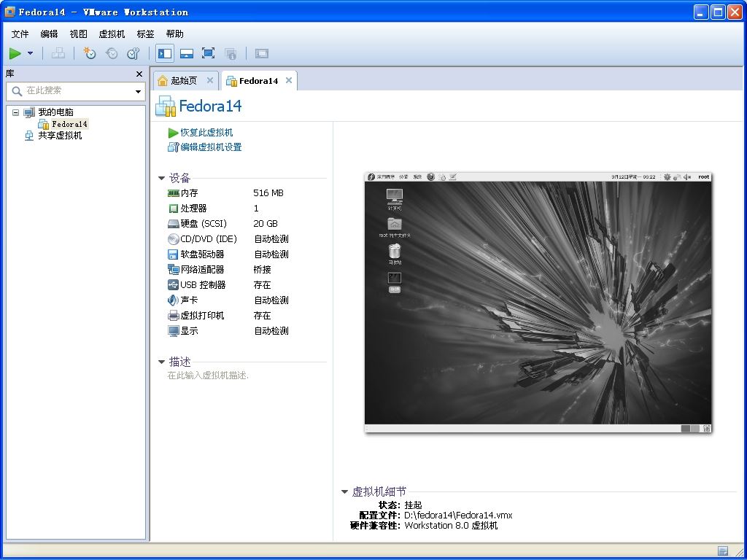Open the 文件 menu
This screenshot has height=560, width=747.
click(20, 34)
